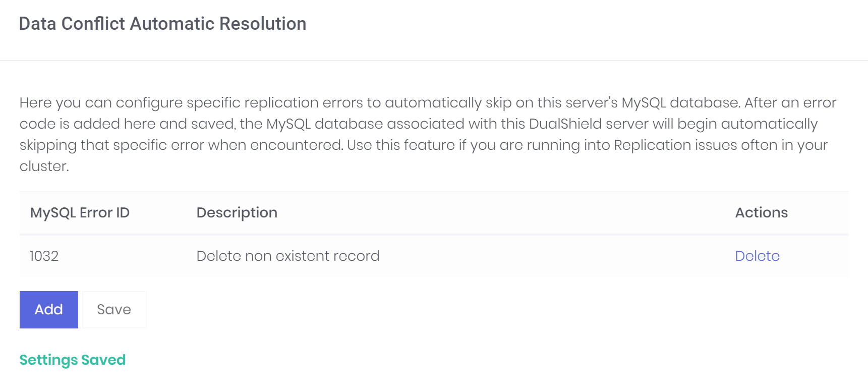Click the word 'cluster.' ending the paragraph
This screenshot has height=392, width=868.
click(44, 166)
